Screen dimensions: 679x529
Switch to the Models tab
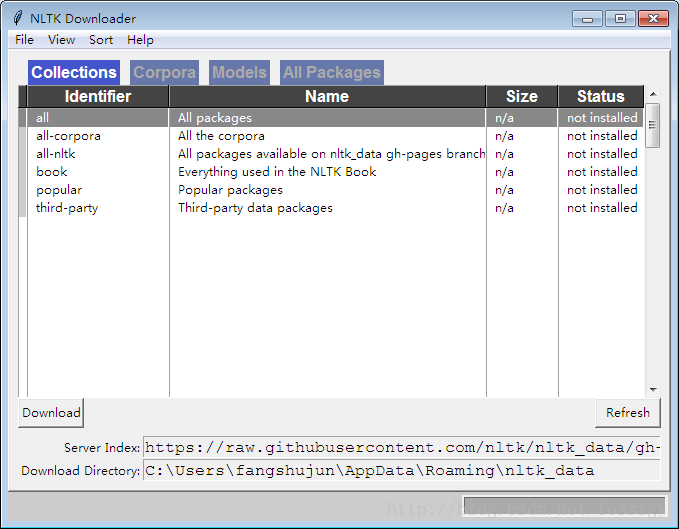tap(239, 72)
